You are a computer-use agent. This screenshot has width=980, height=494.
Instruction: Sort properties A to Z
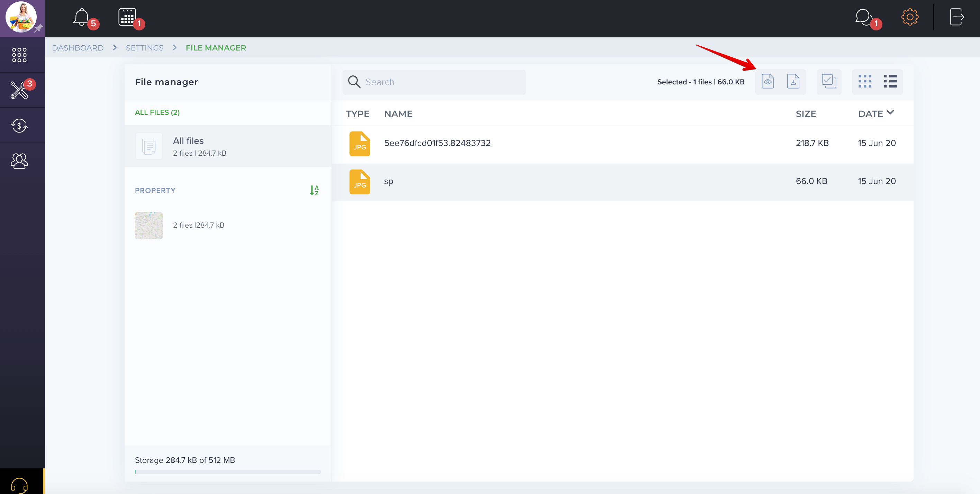(314, 191)
